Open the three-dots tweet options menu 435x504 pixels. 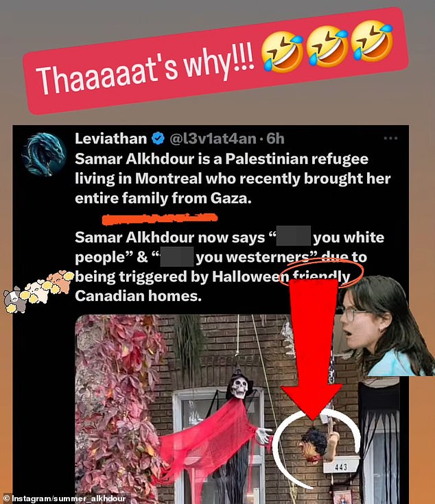tap(390, 139)
